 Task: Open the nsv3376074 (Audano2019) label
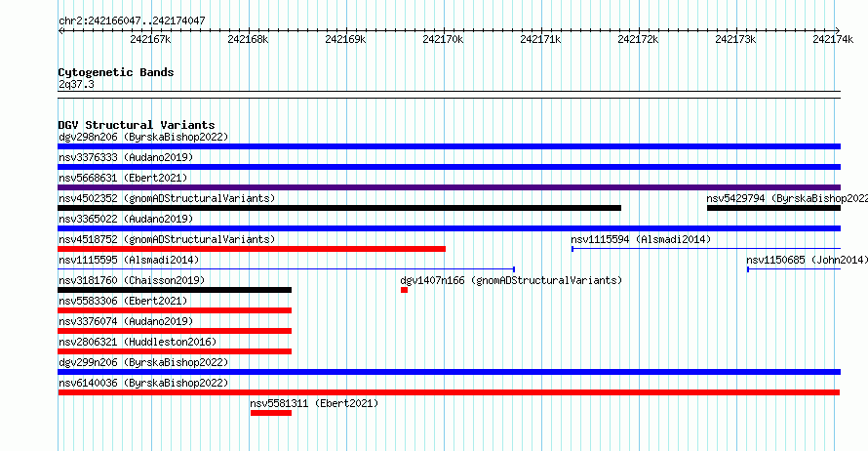click(x=126, y=321)
